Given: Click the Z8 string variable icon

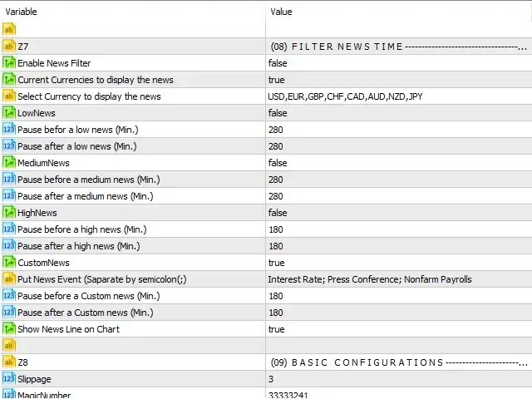Looking at the screenshot, I should coord(9,362).
